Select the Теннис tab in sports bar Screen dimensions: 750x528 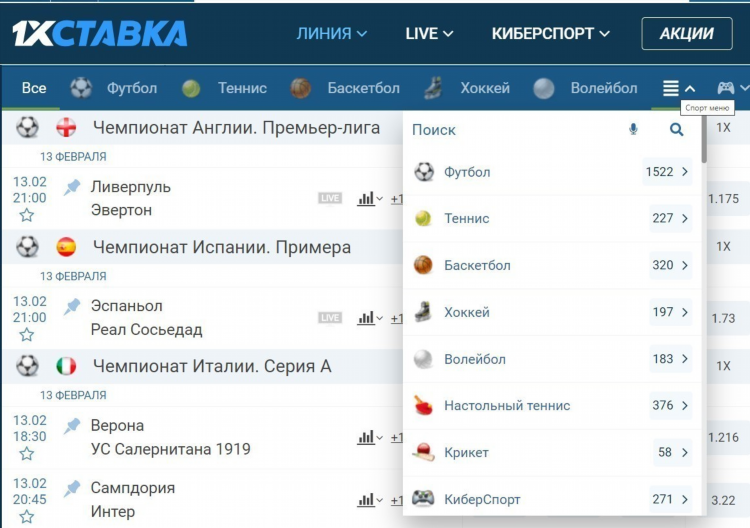[x=224, y=88]
